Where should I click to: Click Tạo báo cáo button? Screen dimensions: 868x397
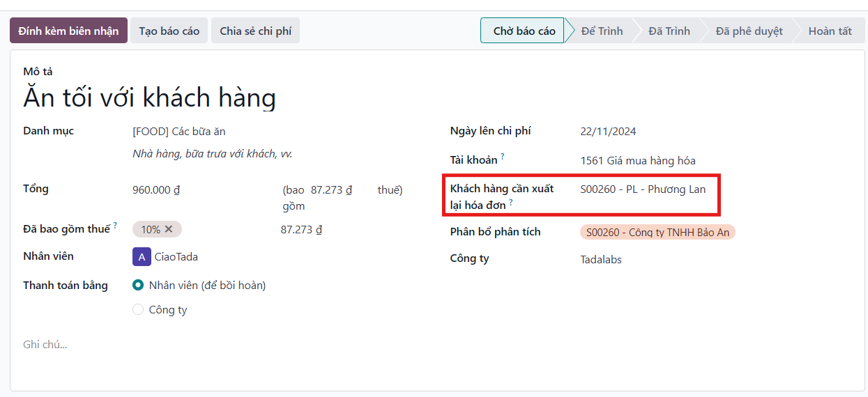(169, 31)
